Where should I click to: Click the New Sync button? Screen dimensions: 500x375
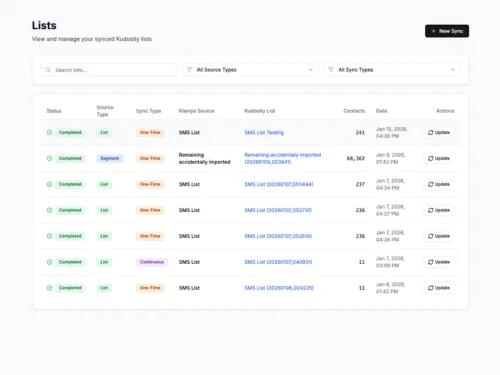447,31
